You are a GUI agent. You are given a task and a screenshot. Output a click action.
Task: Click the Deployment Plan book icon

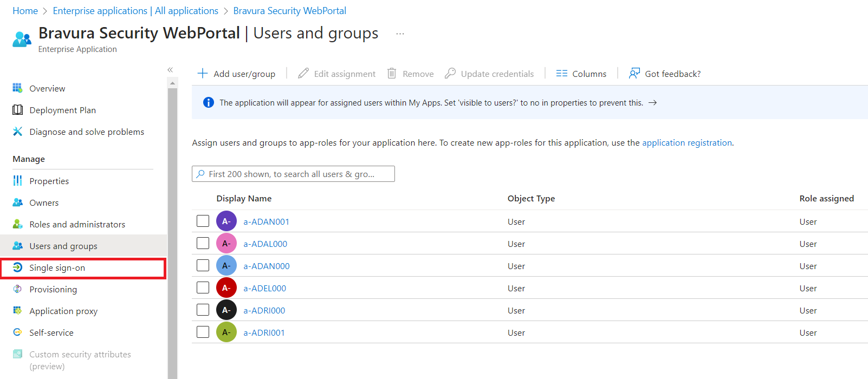(17, 110)
